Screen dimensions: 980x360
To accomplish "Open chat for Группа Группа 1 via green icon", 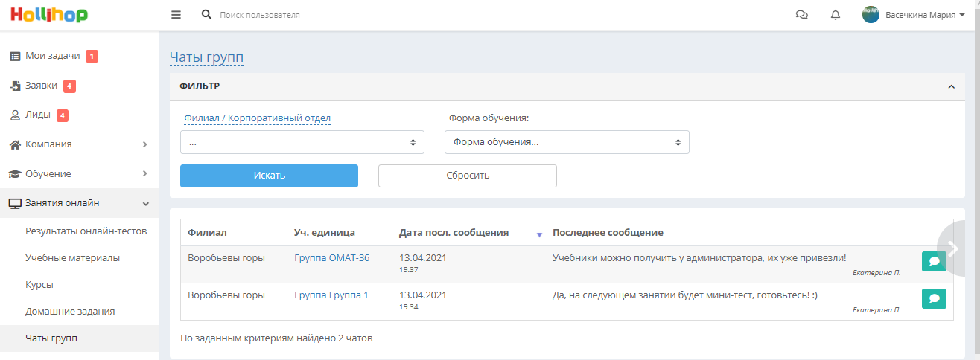I will [x=934, y=298].
